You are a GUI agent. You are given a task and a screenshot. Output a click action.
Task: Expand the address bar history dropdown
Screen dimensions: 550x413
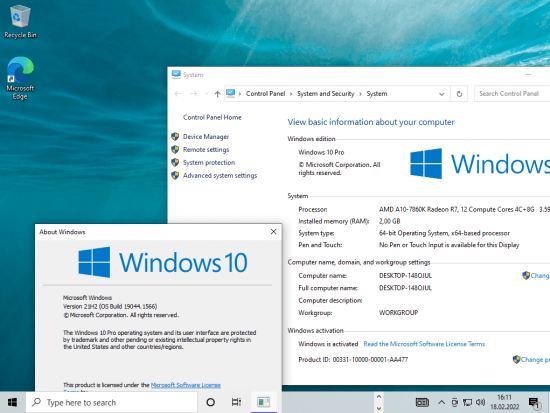pyautogui.click(x=442, y=94)
